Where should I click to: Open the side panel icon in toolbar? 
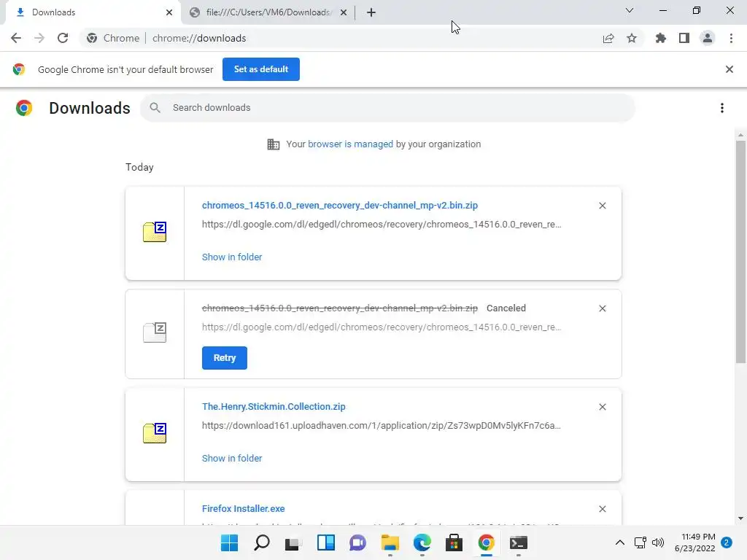(x=684, y=38)
